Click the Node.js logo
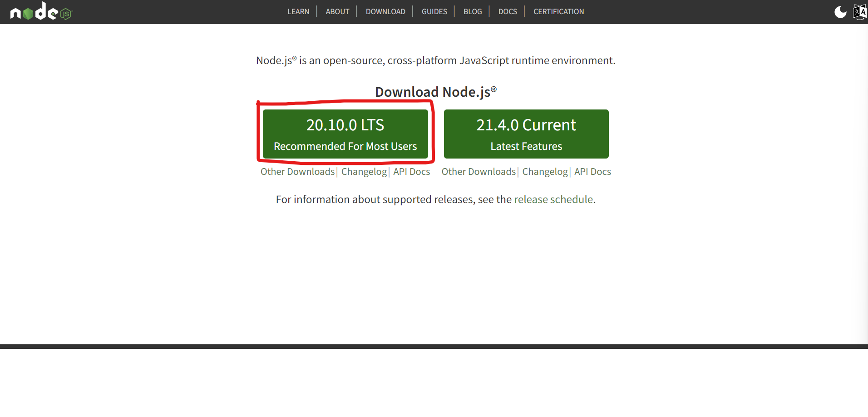The width and height of the screenshot is (868, 417). coord(41,11)
